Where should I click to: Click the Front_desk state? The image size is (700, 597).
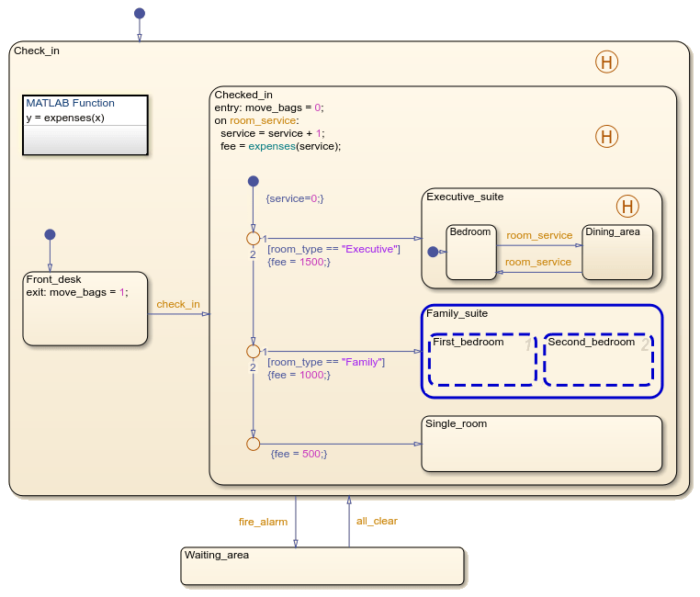coord(85,318)
